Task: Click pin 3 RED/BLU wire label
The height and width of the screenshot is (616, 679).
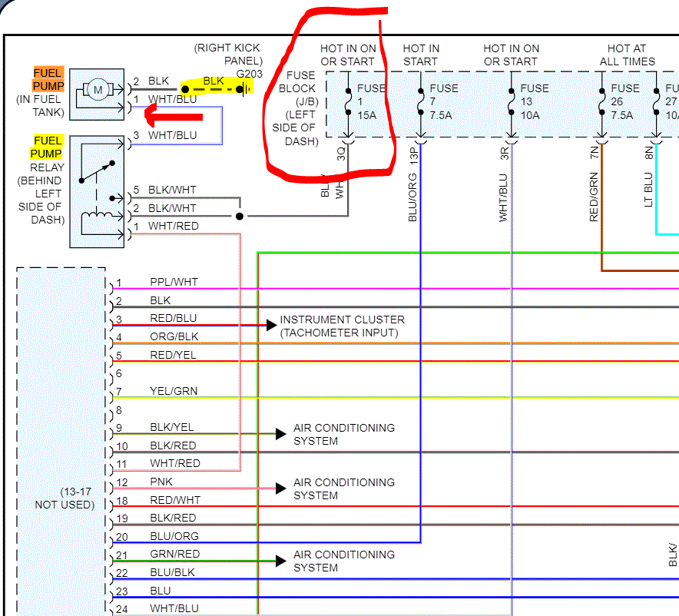Action: [x=174, y=318]
